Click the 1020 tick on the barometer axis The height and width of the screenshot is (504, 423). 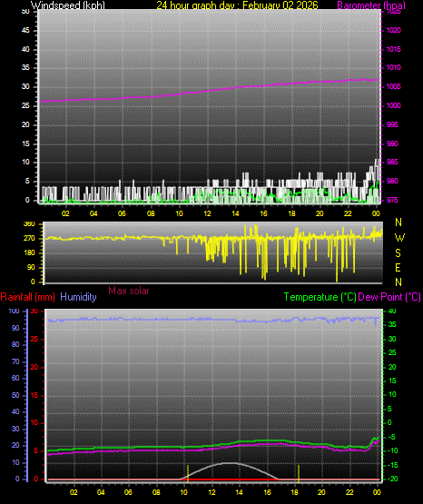coord(393,30)
